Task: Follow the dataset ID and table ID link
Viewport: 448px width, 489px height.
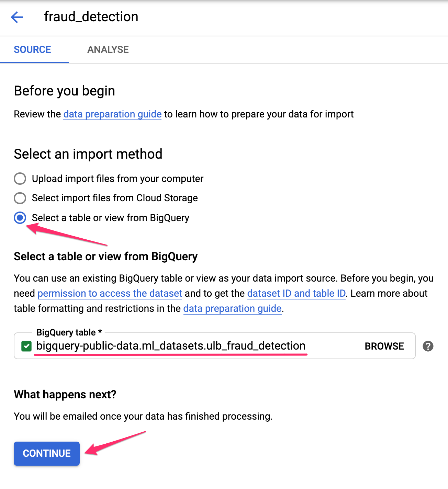Action: pyautogui.click(x=296, y=293)
